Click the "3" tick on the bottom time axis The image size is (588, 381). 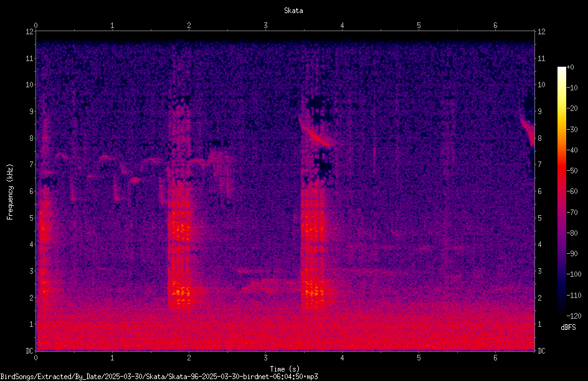265,358
